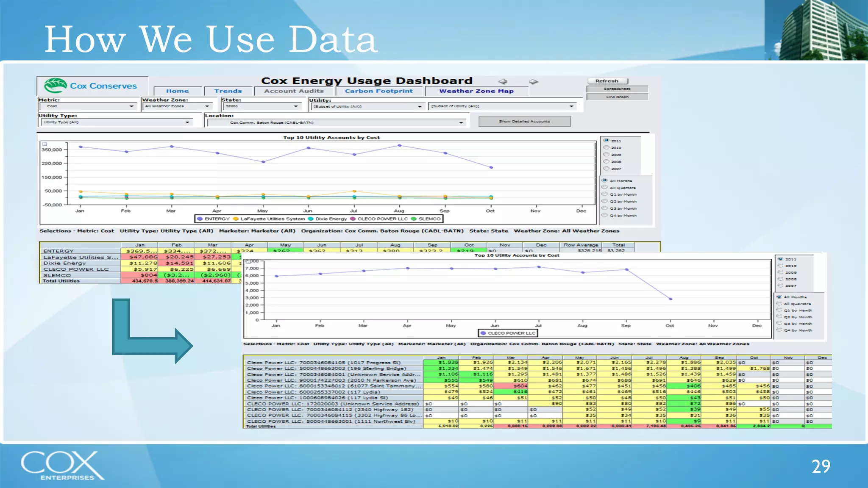Open the first Utility subset dropdown

click(x=367, y=107)
